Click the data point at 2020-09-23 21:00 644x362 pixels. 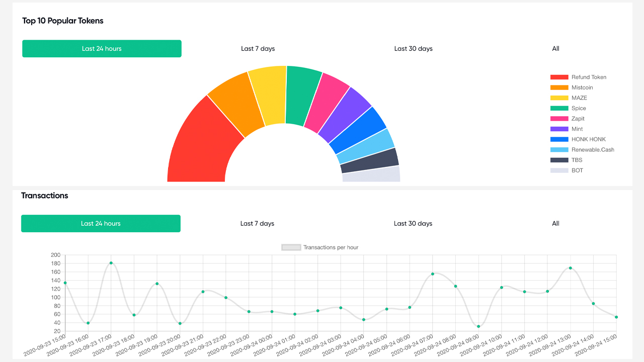pos(203,292)
